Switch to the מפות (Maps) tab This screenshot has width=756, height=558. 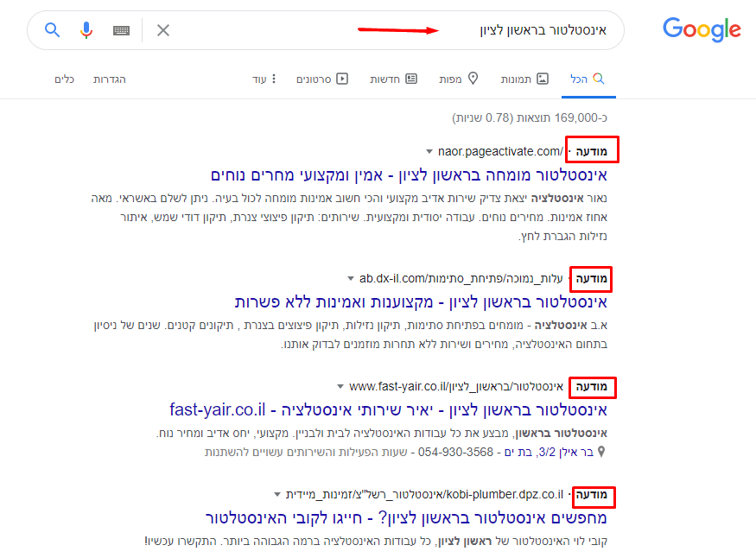point(459,79)
